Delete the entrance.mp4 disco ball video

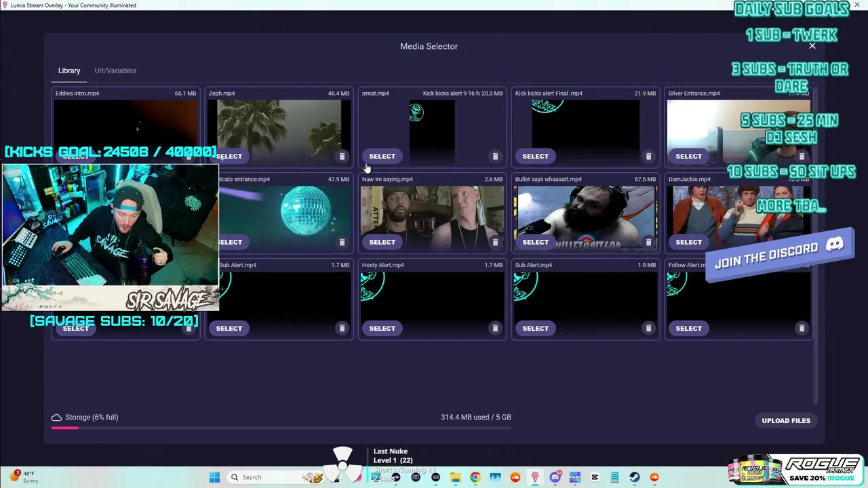point(342,242)
